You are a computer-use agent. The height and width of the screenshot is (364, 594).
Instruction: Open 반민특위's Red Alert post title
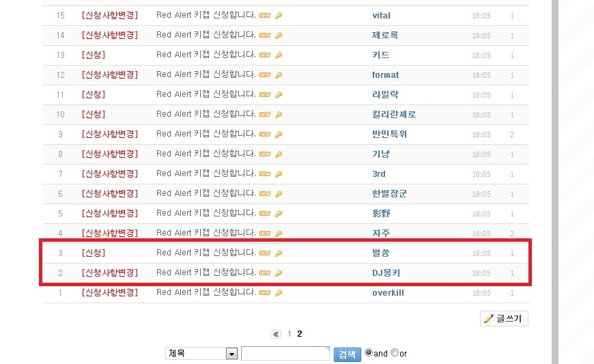pos(206,134)
